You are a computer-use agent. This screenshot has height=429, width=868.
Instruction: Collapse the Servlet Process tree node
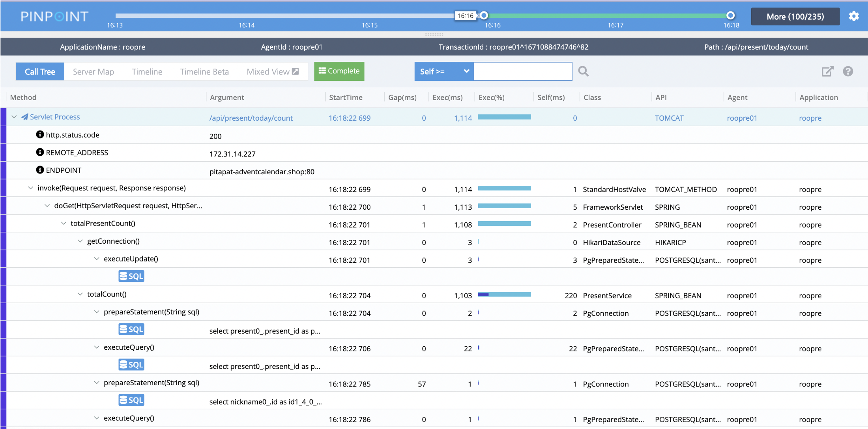point(14,117)
